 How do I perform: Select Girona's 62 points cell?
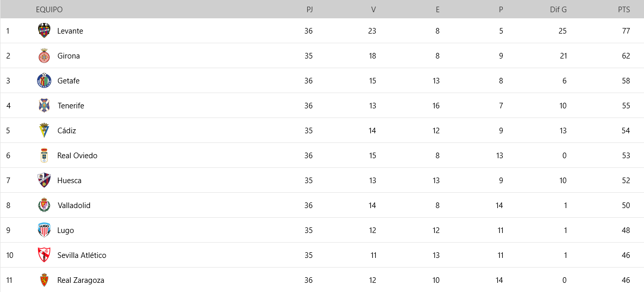[626, 56]
